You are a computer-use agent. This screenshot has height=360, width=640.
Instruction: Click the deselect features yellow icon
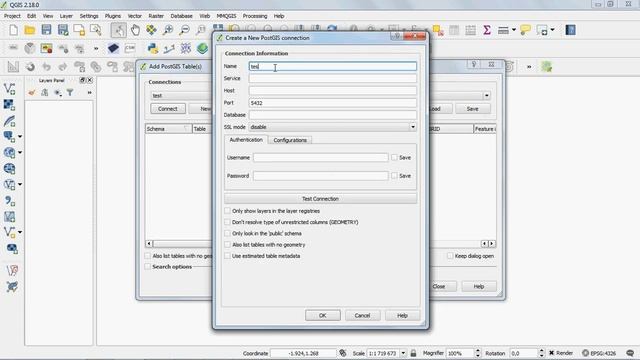(438, 30)
